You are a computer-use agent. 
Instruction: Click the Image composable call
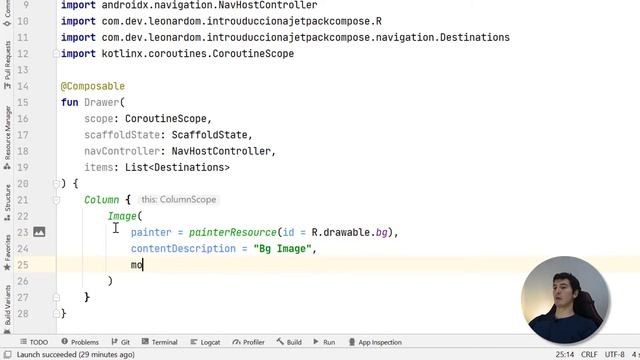(122, 216)
